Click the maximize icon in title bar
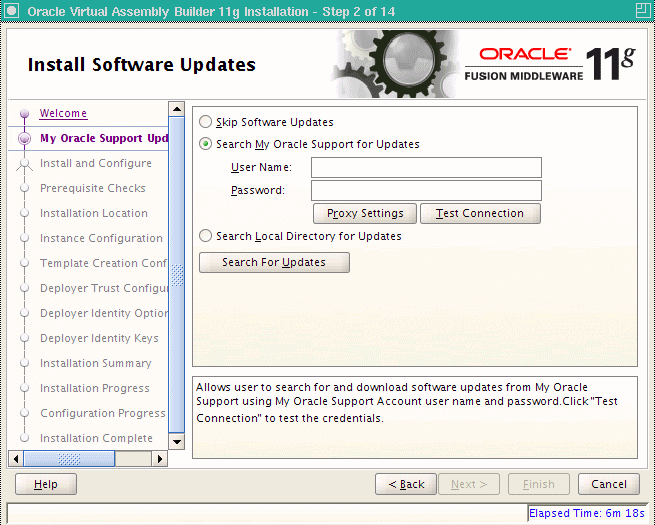655x525 pixels. [642, 10]
